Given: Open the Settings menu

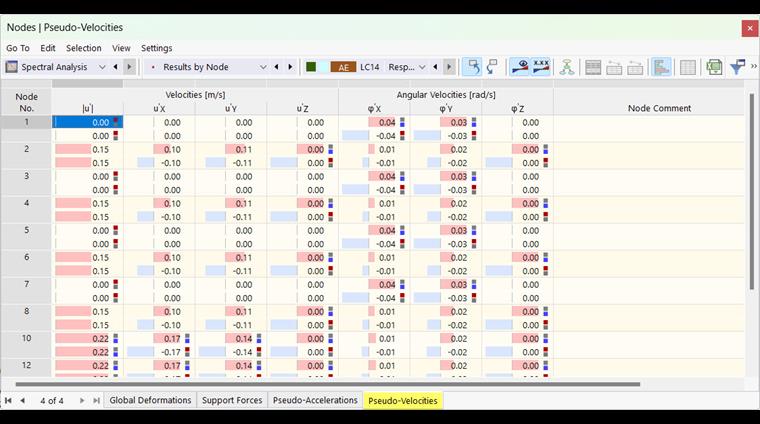Looking at the screenshot, I should coord(157,48).
